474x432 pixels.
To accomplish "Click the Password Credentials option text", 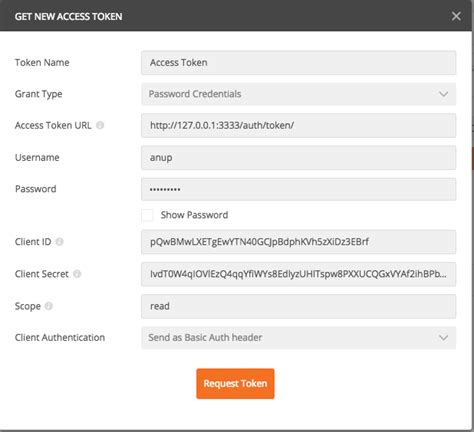I will (195, 94).
